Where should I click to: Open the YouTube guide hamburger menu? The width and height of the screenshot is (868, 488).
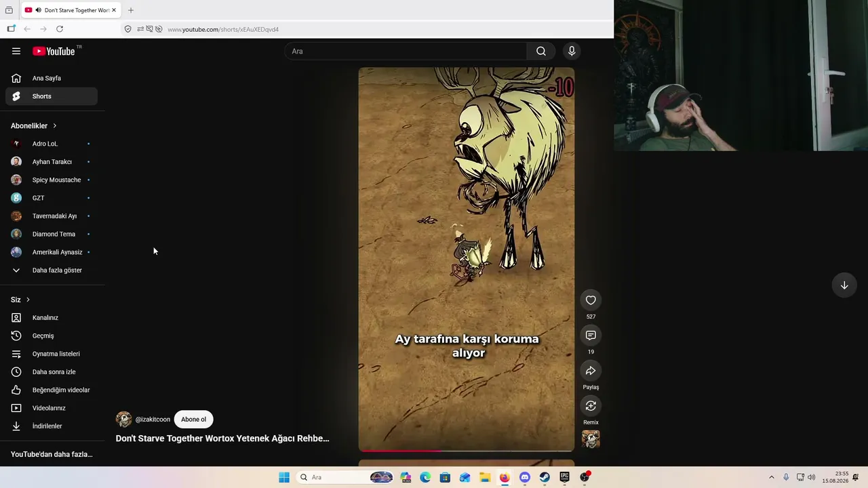point(16,51)
